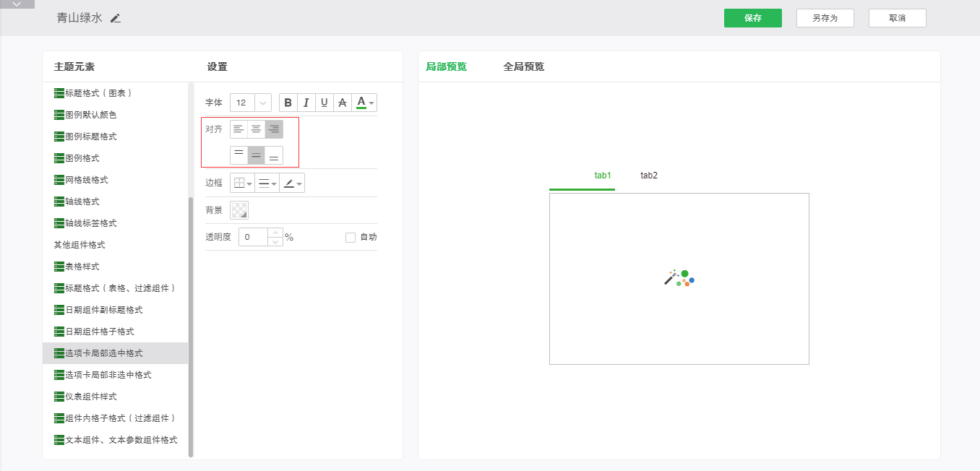Open the font size dropdown
Viewport: 980px width, 471px height.
point(262,103)
